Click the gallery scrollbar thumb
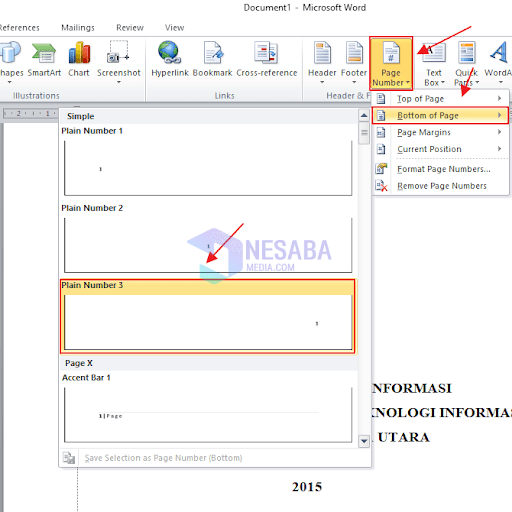The image size is (512, 512). 364,133
